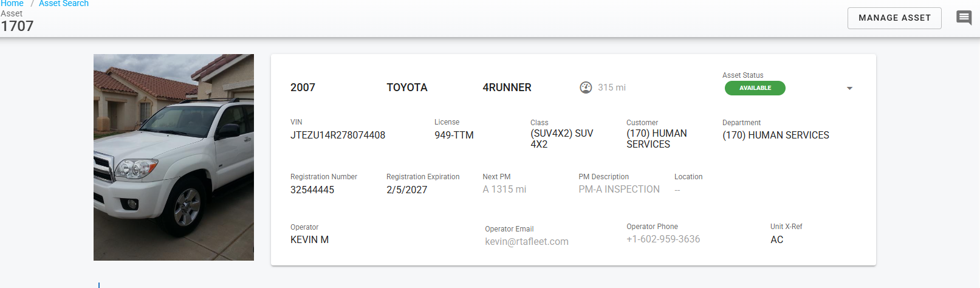980x288 pixels.
Task: Click customer (170) HUMAN SERVICES value
Action: click(x=657, y=139)
